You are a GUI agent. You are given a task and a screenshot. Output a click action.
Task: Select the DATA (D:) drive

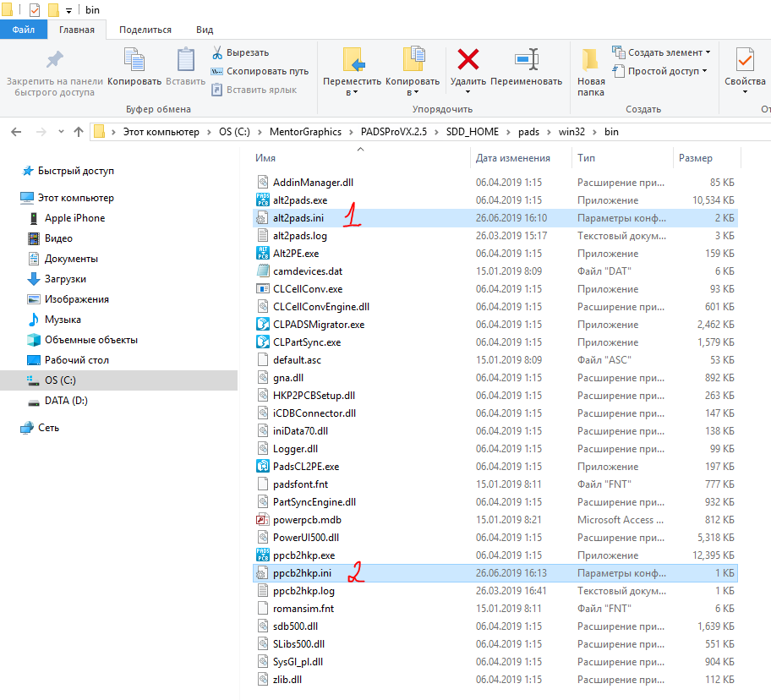(x=66, y=401)
